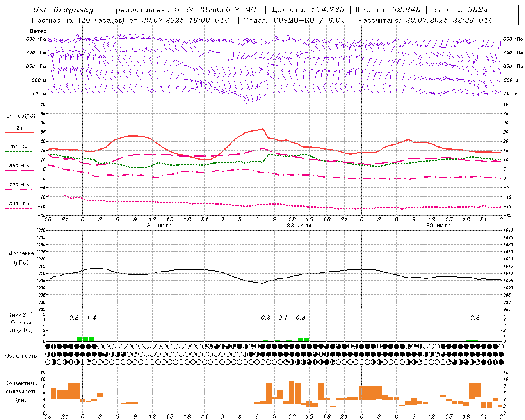
Task: Click the green precipitation bars below '0.9'
Action: [304, 340]
